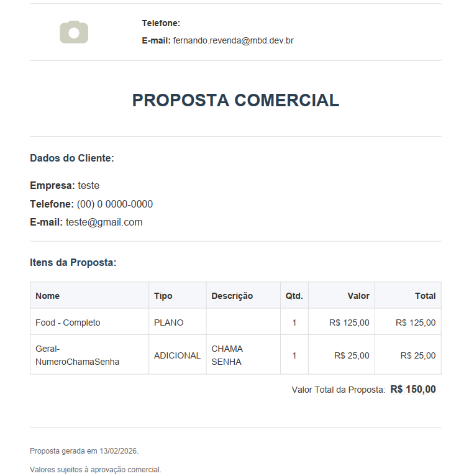The image size is (469, 476).
Task: Select the Geral-NumeroChamaSenha item name
Action: (x=78, y=355)
